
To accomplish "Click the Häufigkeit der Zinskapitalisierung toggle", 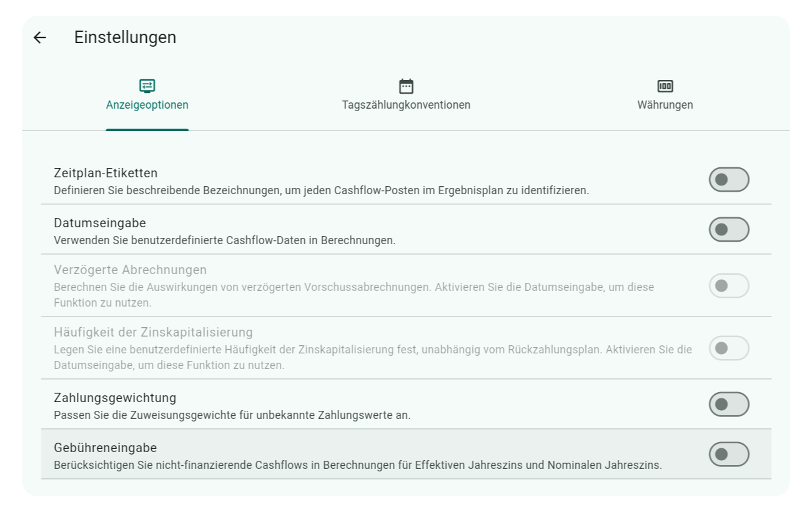I will 728,348.
